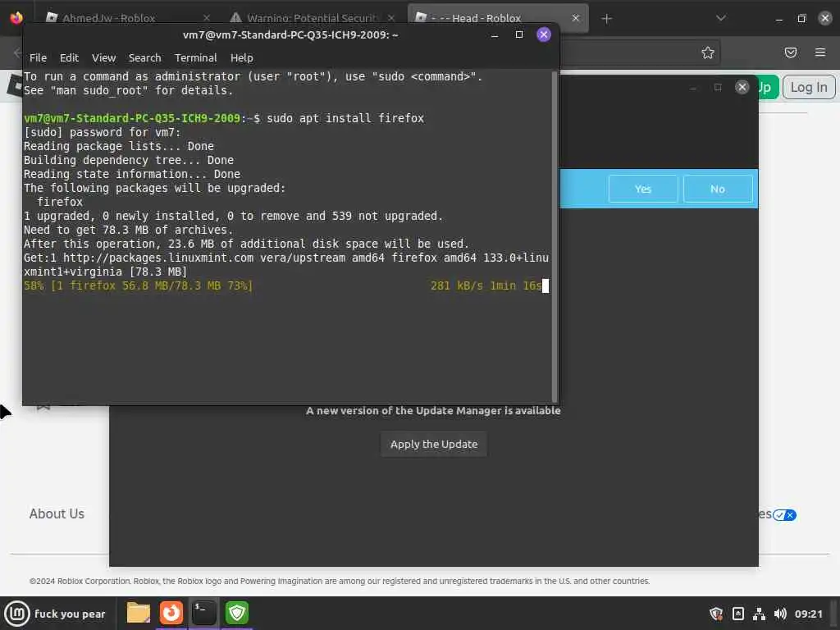Open the terminal Search menu
840x630 pixels.
(x=144, y=58)
